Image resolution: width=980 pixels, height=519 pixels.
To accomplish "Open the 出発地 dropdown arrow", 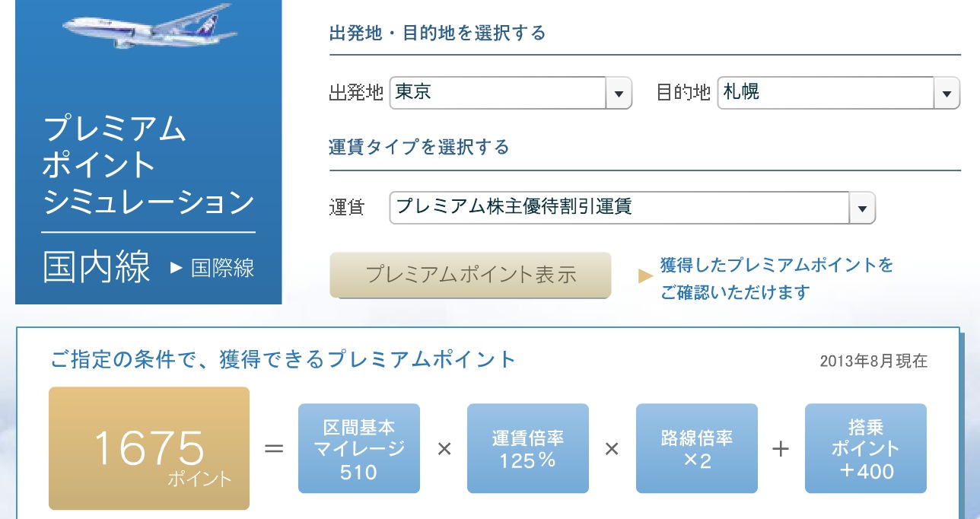I will (619, 94).
